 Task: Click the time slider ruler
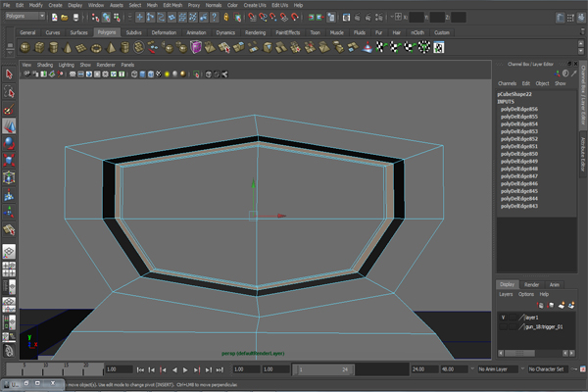[55, 368]
